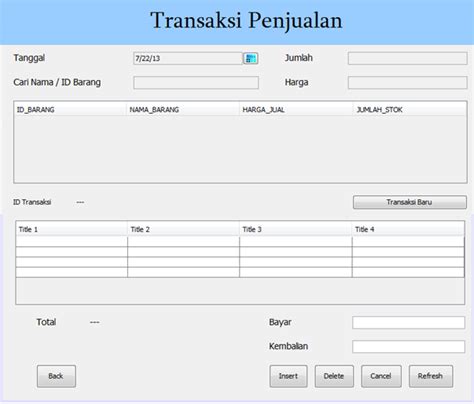Click the ID_BARANG column header
This screenshot has width=474, height=404.
click(70, 109)
